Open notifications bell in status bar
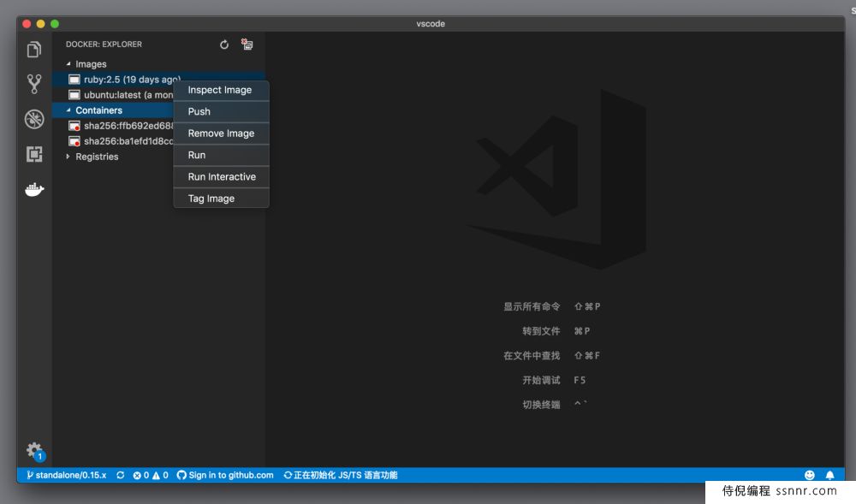This screenshot has width=856, height=504. 829,475
